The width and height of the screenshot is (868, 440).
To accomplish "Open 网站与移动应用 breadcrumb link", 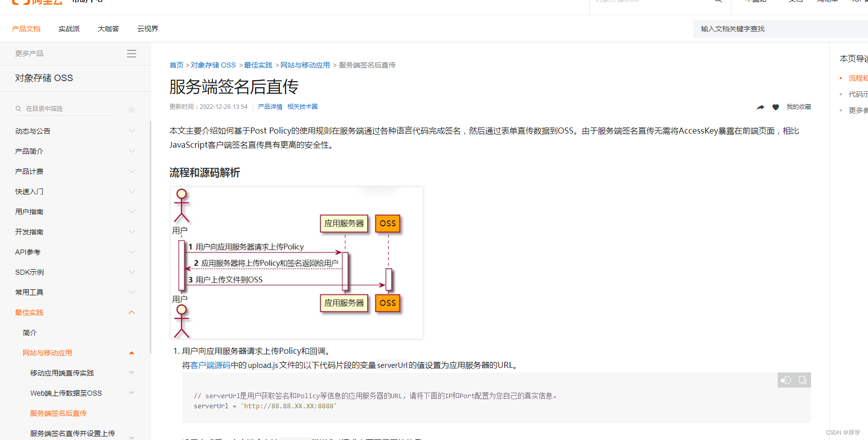I will pyautogui.click(x=305, y=65).
